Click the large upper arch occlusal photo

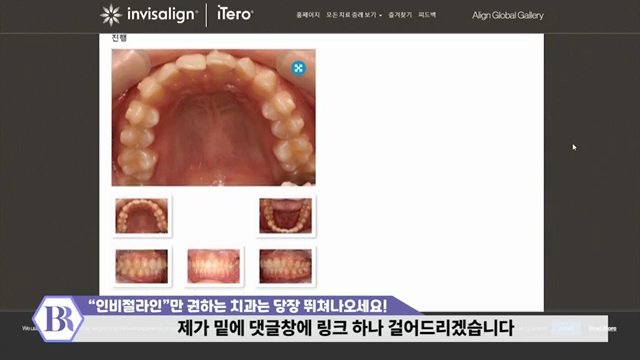[213, 118]
